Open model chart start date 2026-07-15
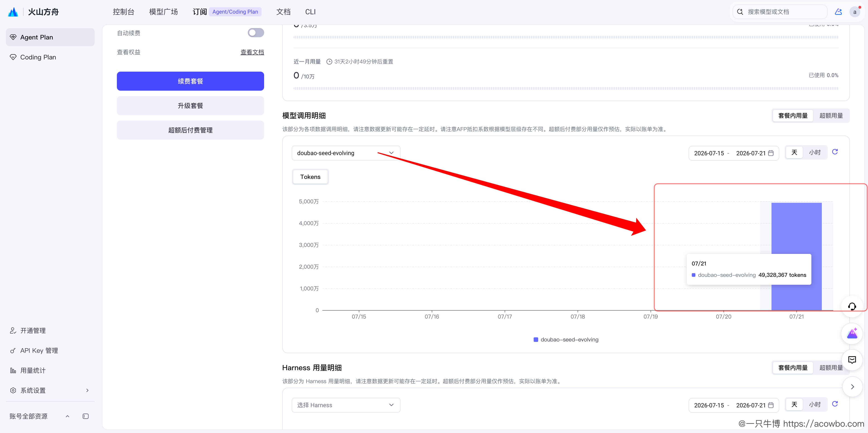 click(709, 153)
